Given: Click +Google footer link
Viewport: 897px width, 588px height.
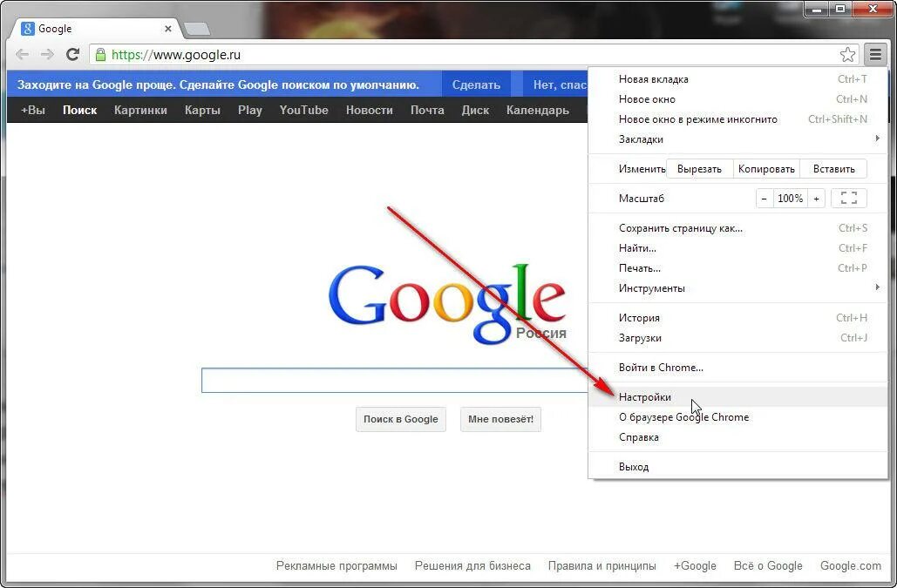Looking at the screenshot, I should [x=695, y=565].
